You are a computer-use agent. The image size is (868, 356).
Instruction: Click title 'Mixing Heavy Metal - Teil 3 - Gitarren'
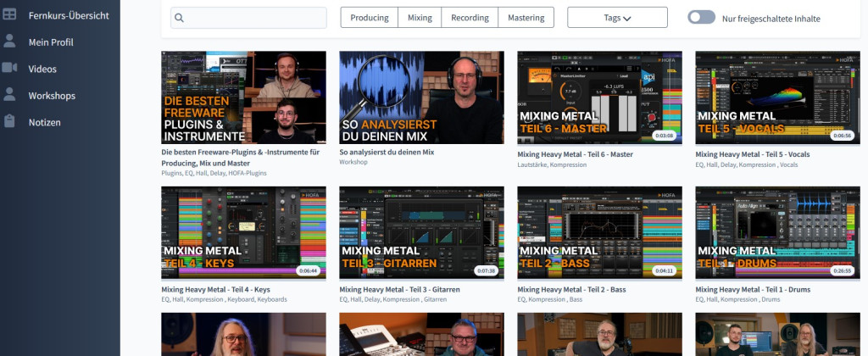point(399,289)
